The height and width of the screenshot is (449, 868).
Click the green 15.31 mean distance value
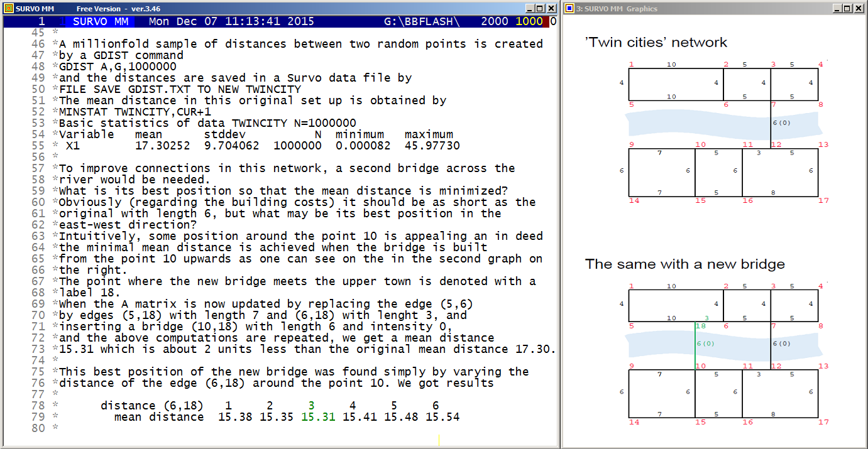click(x=317, y=417)
